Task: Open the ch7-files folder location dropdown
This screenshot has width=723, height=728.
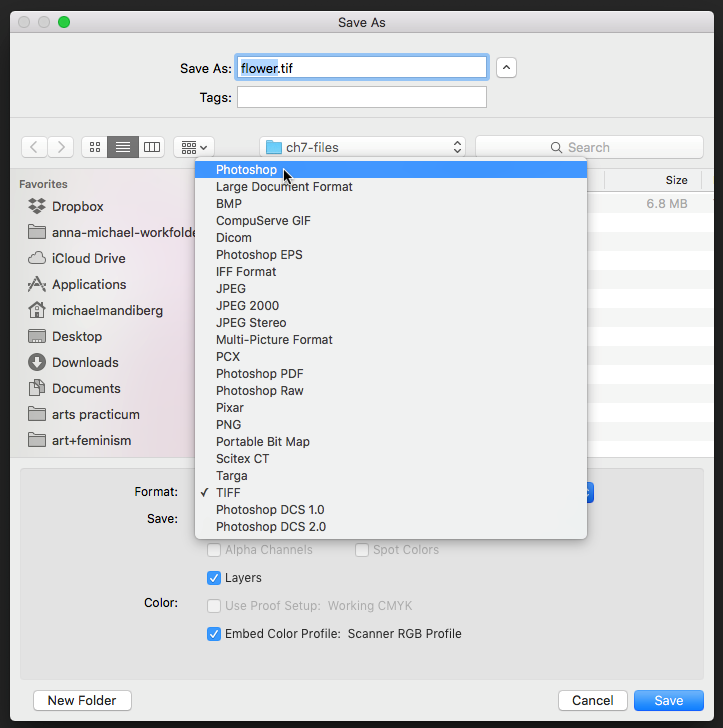Action: [362, 147]
